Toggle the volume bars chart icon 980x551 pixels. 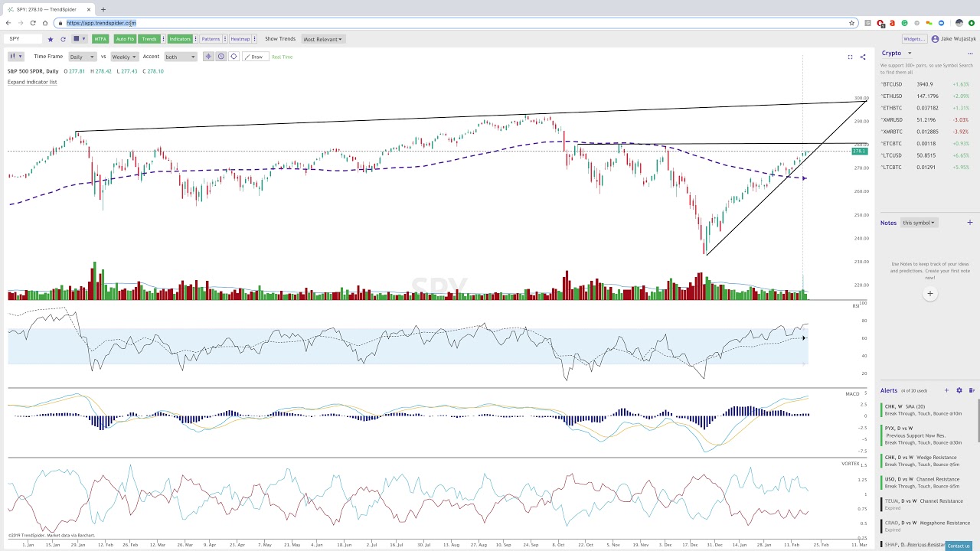pos(208,57)
